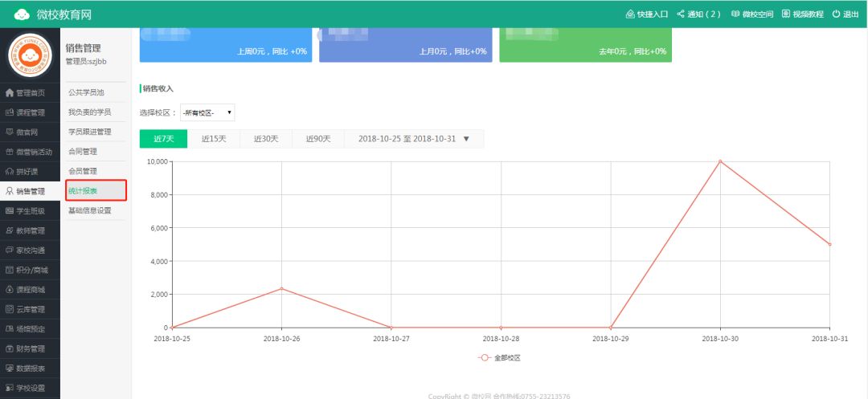
Task: Click the round orange school avatar
Action: [x=30, y=55]
